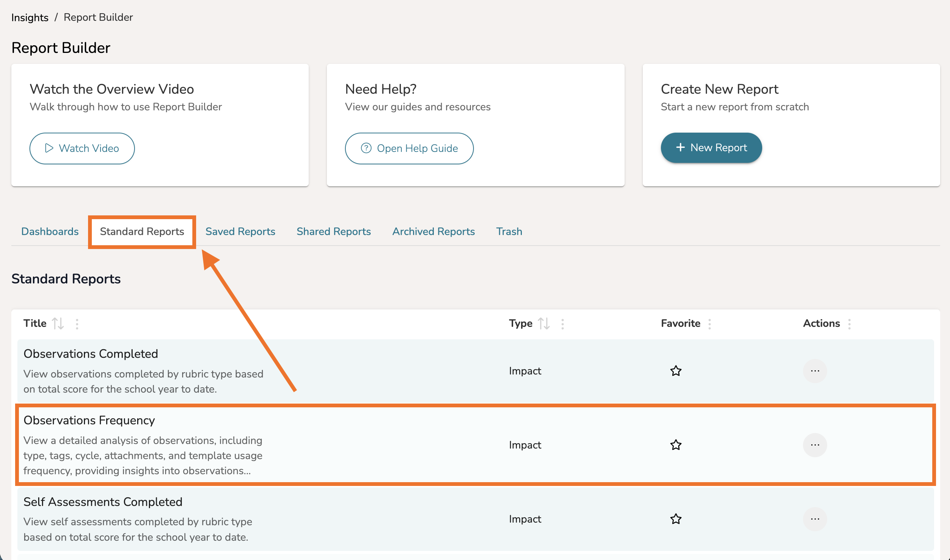Open the Help Guide

tap(409, 148)
